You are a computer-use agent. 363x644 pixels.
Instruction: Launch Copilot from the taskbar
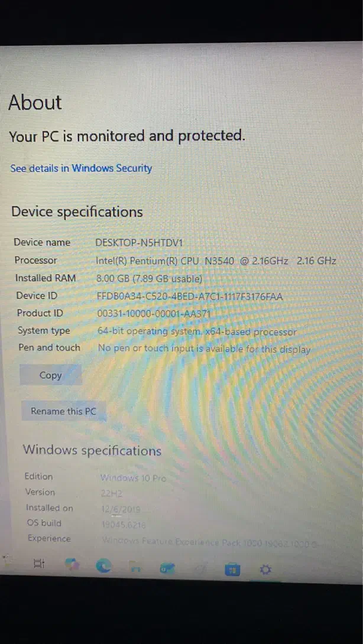pyautogui.click(x=72, y=565)
